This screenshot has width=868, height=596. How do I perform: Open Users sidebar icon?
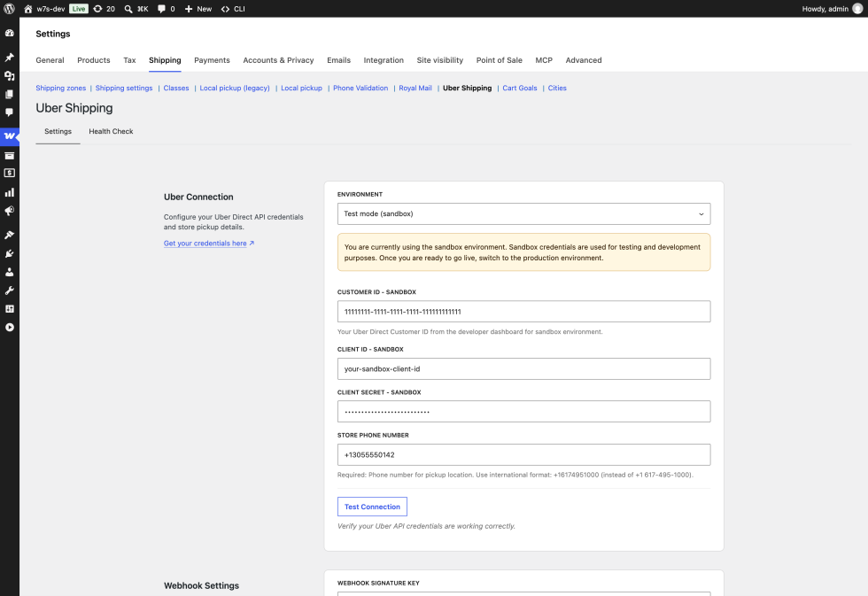[10, 272]
